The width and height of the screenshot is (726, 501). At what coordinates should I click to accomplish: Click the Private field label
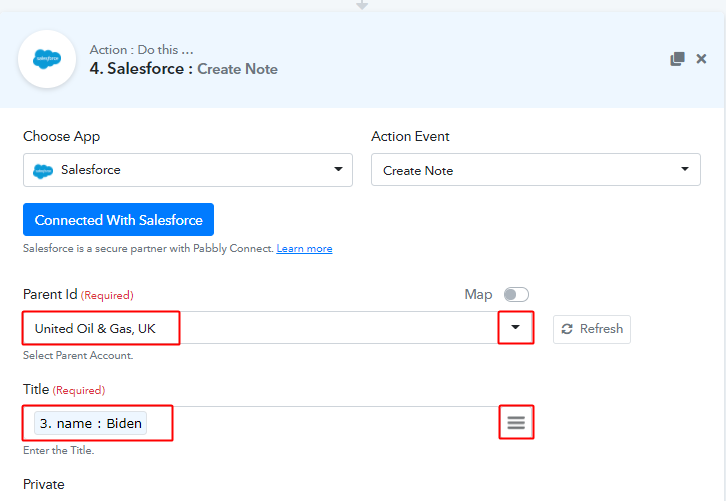pyautogui.click(x=44, y=484)
